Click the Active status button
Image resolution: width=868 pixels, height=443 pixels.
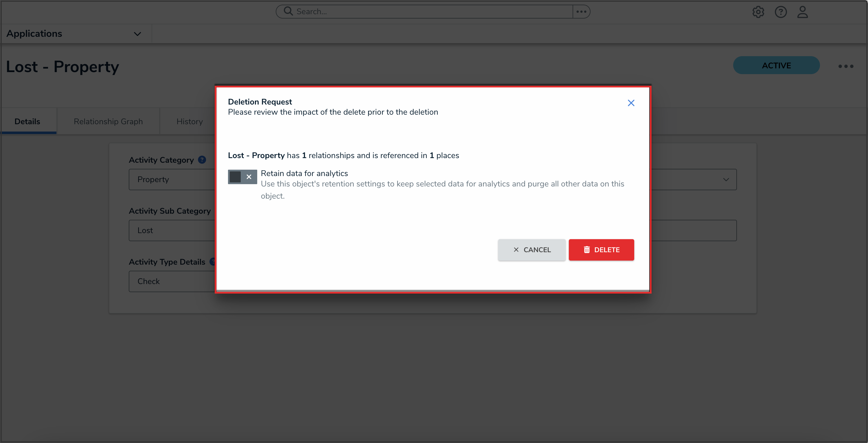click(x=776, y=65)
